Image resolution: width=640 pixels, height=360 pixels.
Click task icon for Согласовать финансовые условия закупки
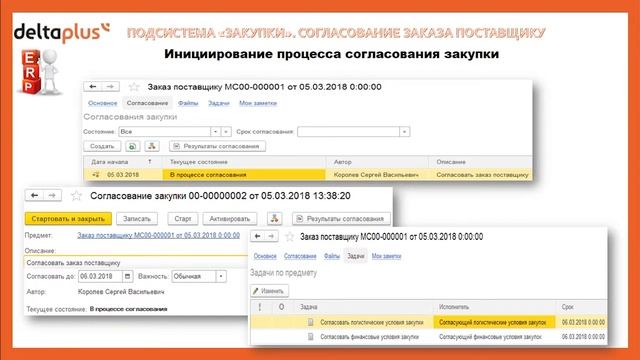[x=311, y=337]
